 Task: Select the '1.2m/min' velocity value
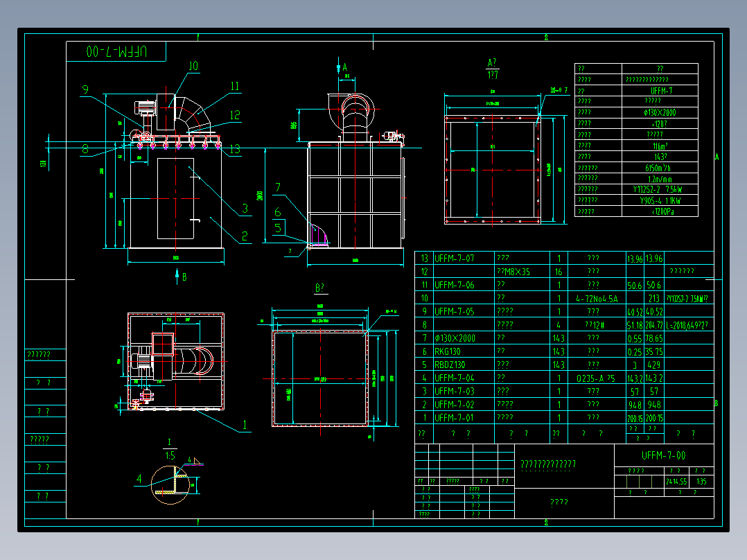660,180
